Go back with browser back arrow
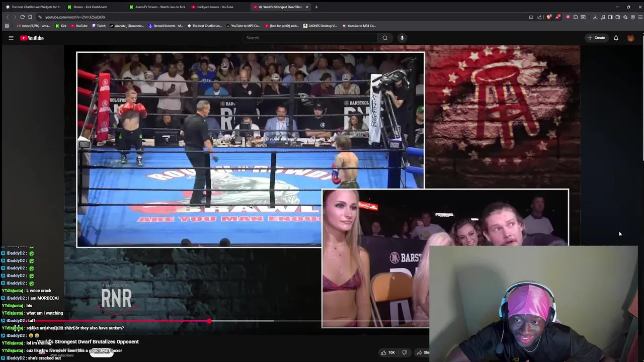 tap(8, 17)
